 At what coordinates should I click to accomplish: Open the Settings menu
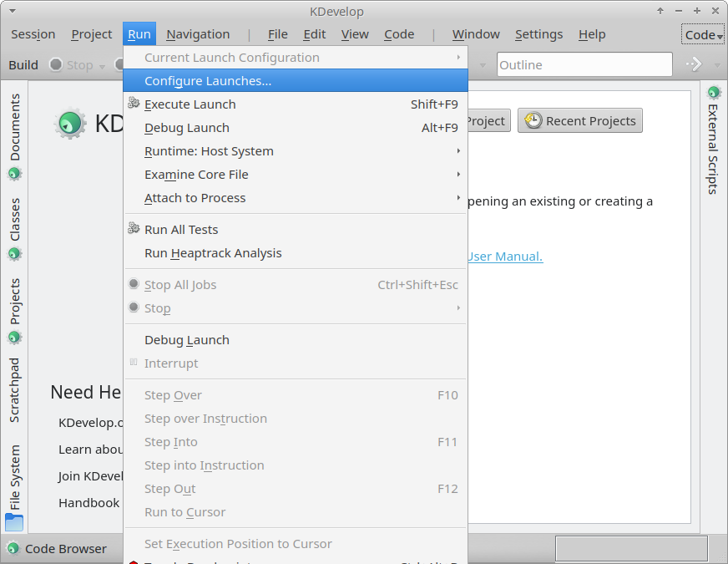click(x=538, y=34)
